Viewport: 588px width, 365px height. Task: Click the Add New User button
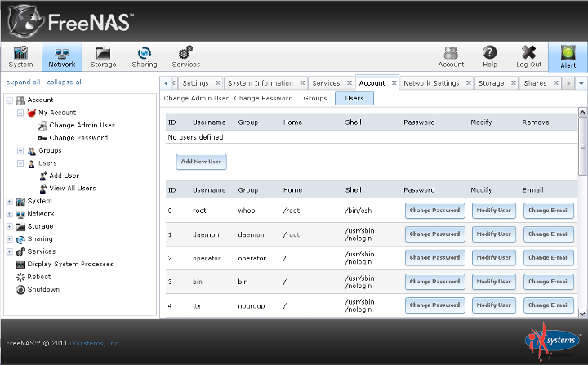click(202, 162)
